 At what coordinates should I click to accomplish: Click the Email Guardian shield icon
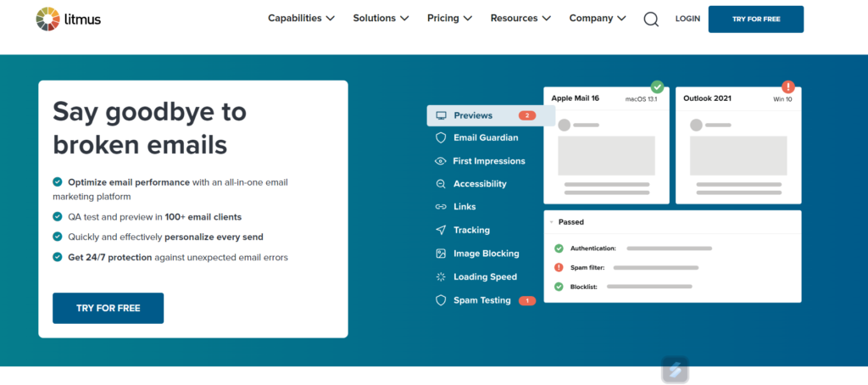[x=441, y=137]
